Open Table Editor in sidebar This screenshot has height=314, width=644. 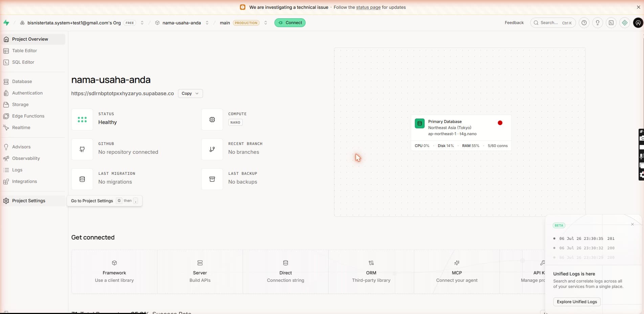coord(33,51)
